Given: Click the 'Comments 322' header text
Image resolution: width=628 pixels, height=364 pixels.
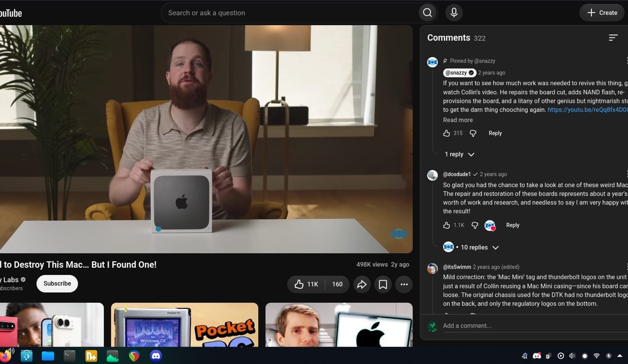Looking at the screenshot, I should [456, 38].
